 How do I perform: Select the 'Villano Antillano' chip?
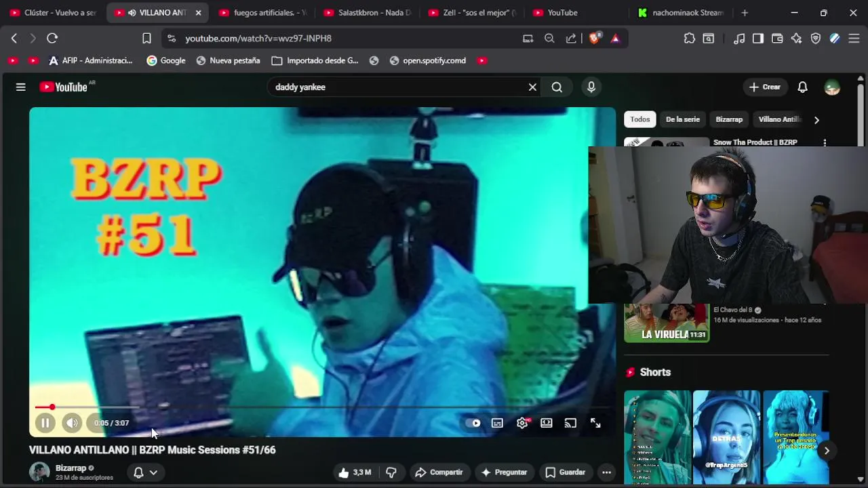pyautogui.click(x=780, y=119)
